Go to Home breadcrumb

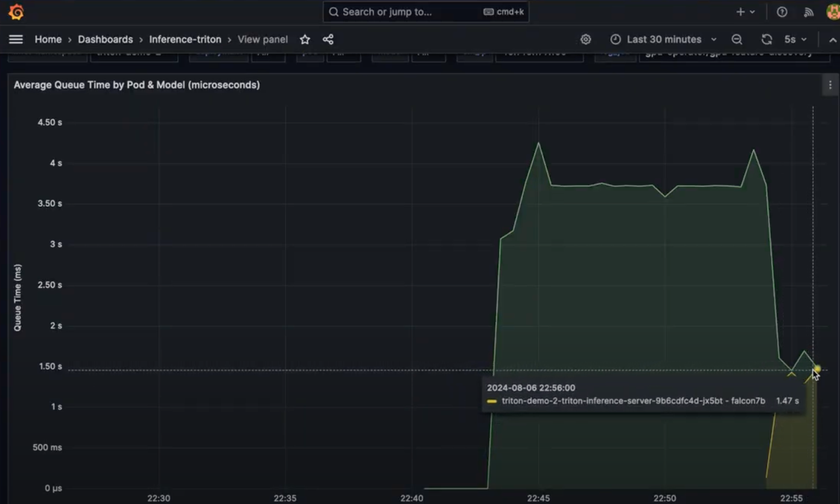tap(48, 39)
